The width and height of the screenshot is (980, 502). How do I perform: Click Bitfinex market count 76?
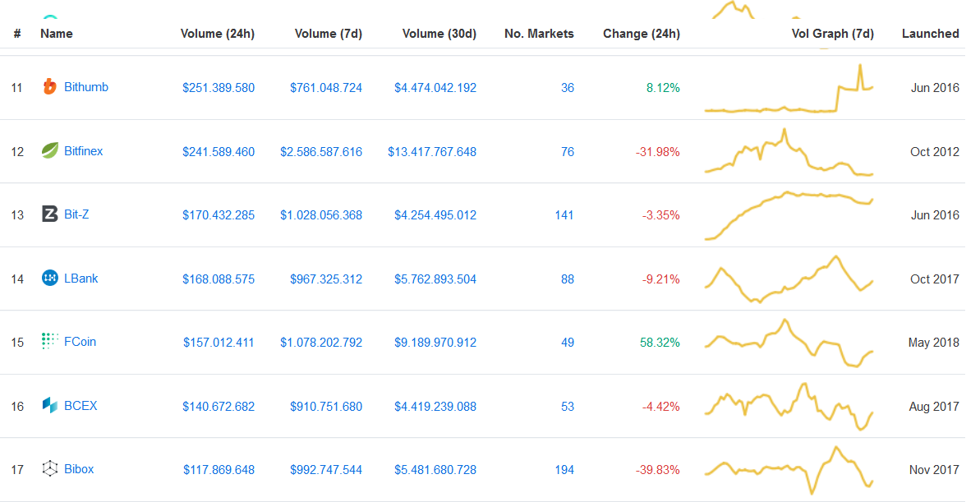point(568,152)
